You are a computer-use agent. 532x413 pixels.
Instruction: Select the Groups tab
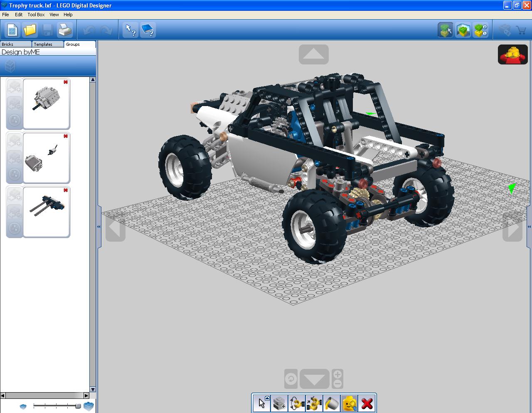[x=80, y=44]
